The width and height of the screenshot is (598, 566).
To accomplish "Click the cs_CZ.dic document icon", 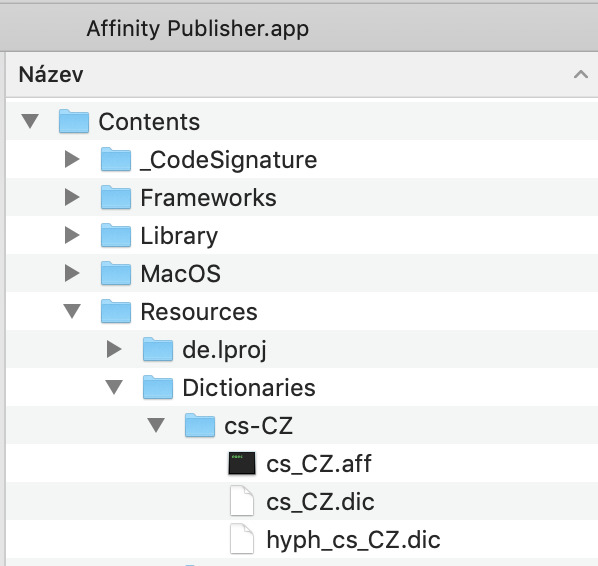I will pos(242,501).
